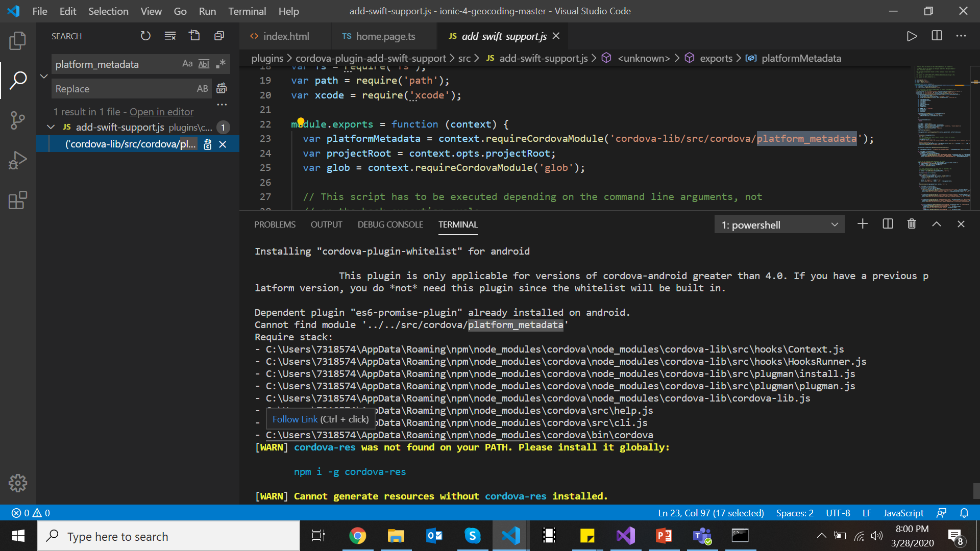The height and width of the screenshot is (551, 980).
Task: Run the active file with play icon
Action: click(x=912, y=36)
